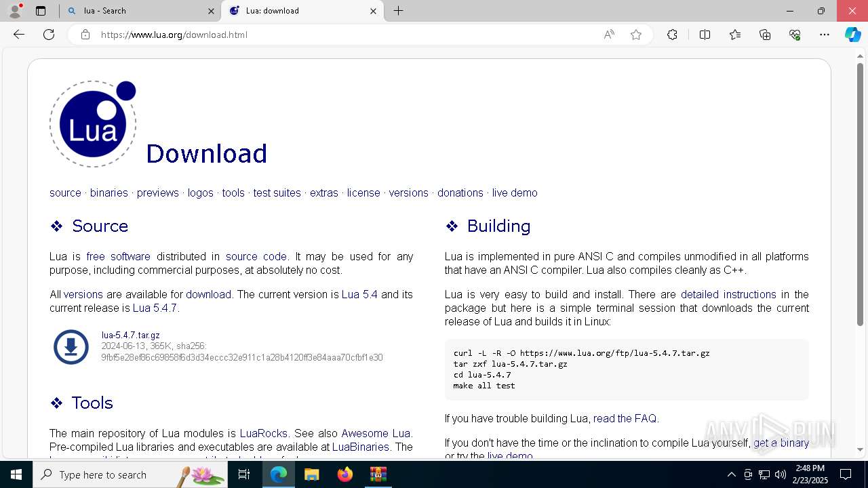View site information padlock icon
The image size is (868, 488).
[x=85, y=35]
